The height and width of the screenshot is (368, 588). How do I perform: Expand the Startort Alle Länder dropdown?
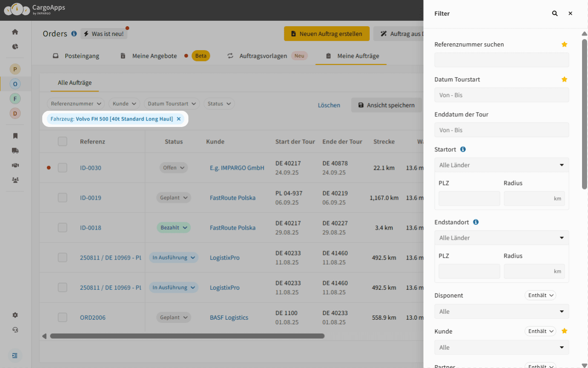[501, 165]
